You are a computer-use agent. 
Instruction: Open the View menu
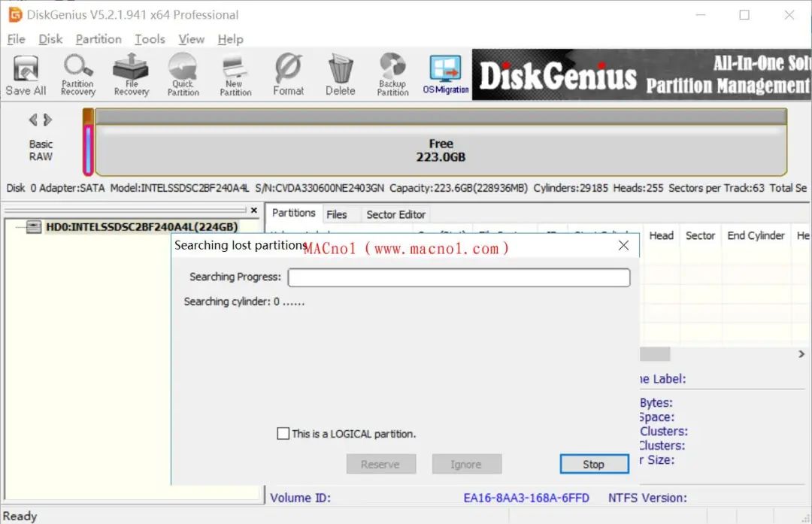pos(192,39)
